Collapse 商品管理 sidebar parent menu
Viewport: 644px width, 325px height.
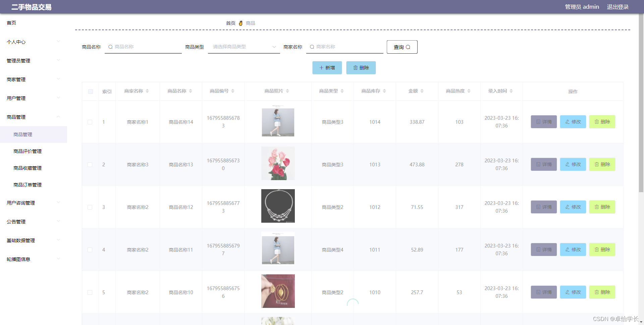pos(34,117)
